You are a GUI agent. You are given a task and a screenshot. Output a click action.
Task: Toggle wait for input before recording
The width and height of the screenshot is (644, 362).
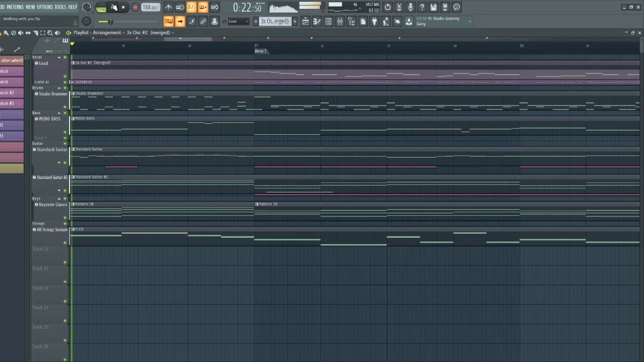click(x=180, y=7)
